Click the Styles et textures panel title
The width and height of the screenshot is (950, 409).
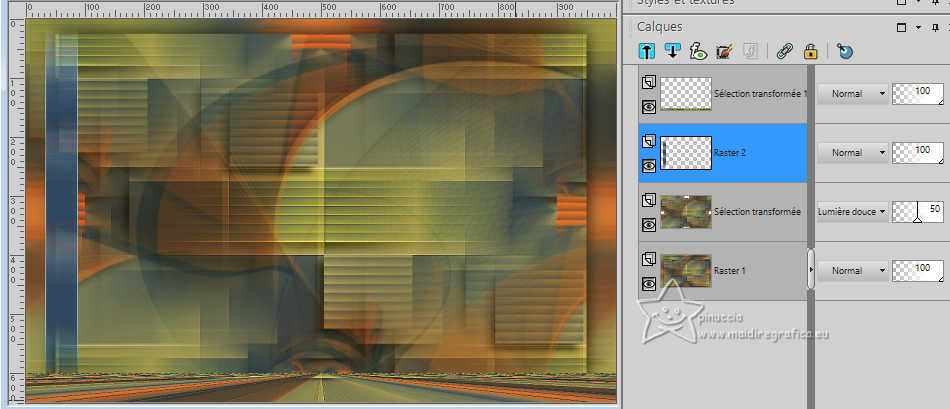(685, 2)
